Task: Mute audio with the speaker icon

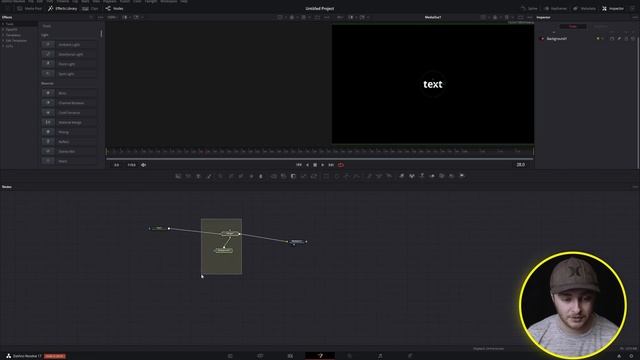Action: pyautogui.click(x=143, y=165)
